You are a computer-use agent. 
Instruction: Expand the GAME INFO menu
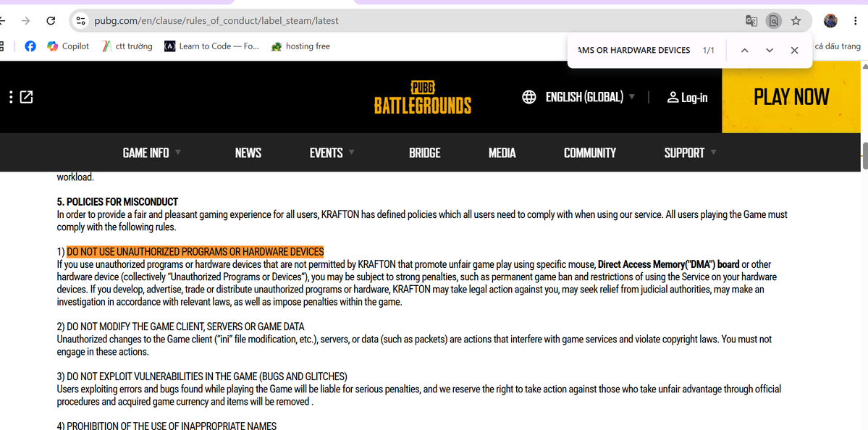[x=152, y=153]
